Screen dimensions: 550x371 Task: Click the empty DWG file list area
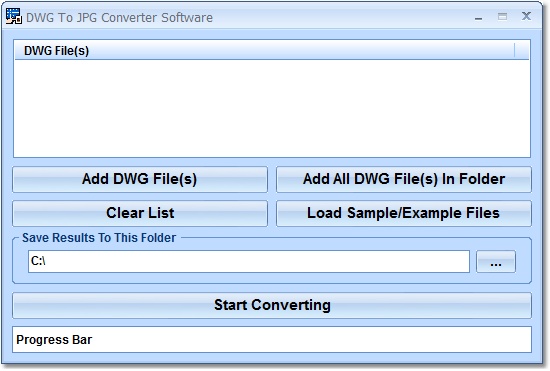point(272,108)
